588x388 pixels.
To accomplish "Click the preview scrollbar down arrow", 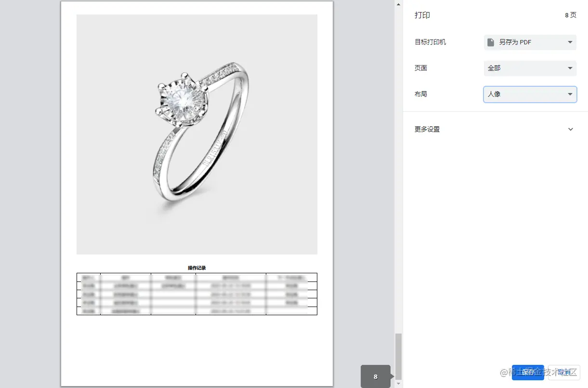I will pyautogui.click(x=398, y=384).
